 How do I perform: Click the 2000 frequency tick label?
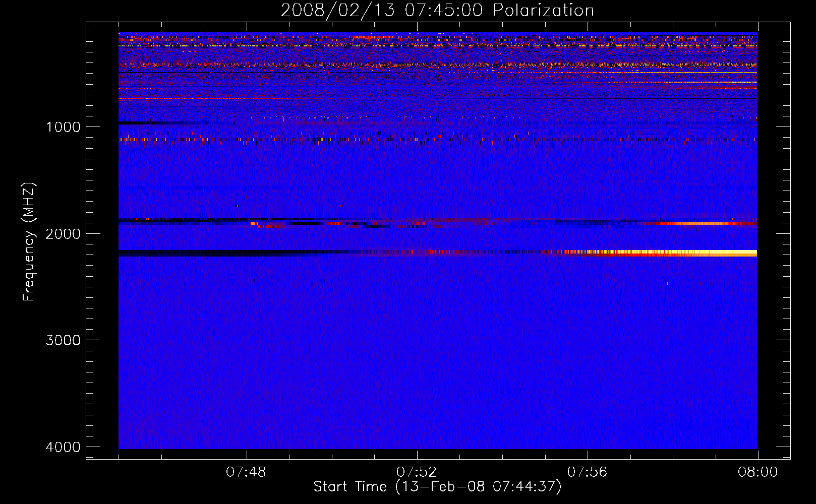63,234
